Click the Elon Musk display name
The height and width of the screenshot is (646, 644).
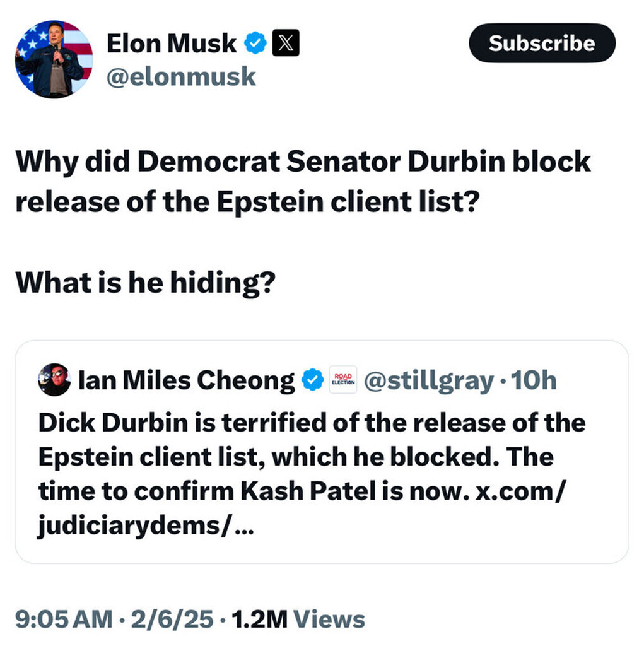(x=172, y=44)
